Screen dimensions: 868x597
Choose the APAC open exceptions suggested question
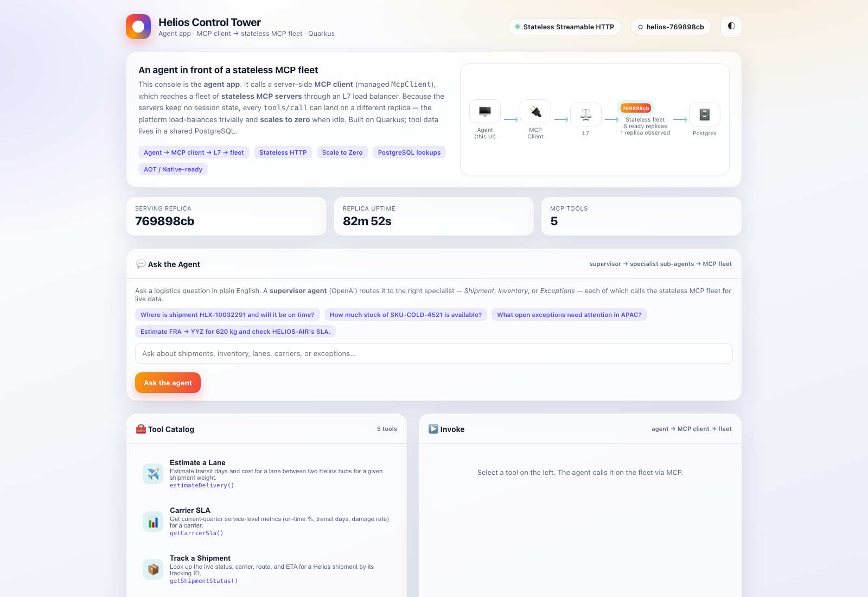pos(569,315)
